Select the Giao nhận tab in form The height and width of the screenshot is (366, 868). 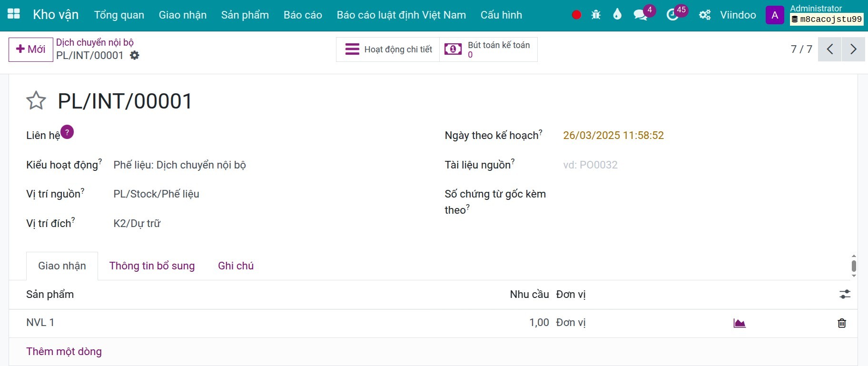click(x=62, y=266)
